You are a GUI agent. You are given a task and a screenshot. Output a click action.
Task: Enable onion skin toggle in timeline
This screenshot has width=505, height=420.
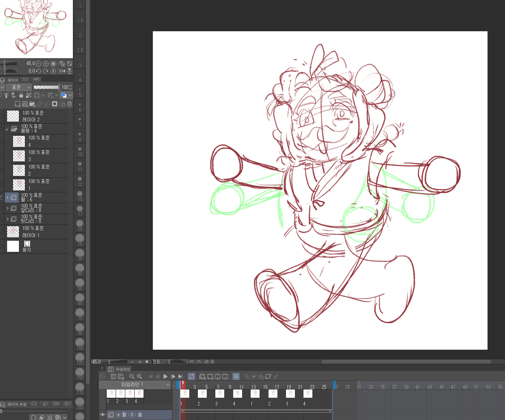point(236,376)
